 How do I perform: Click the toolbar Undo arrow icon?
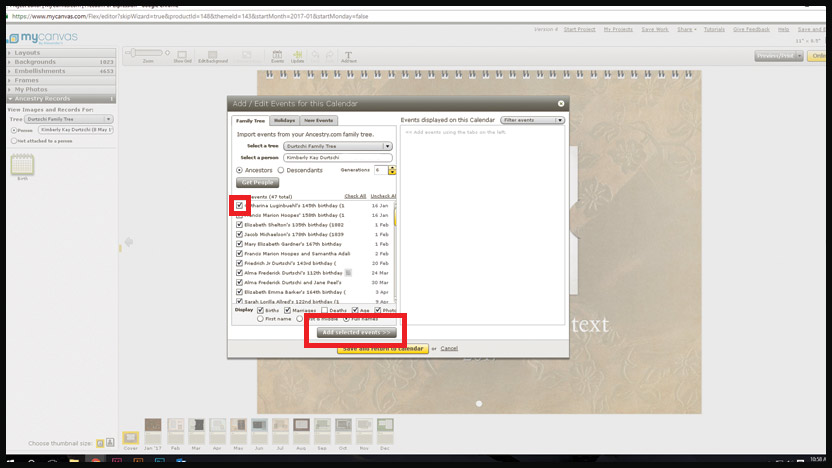(316, 56)
